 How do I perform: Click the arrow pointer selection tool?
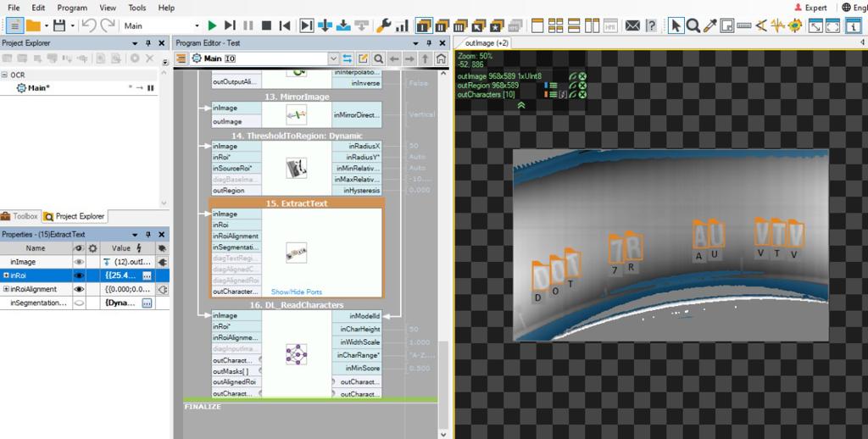click(x=676, y=25)
